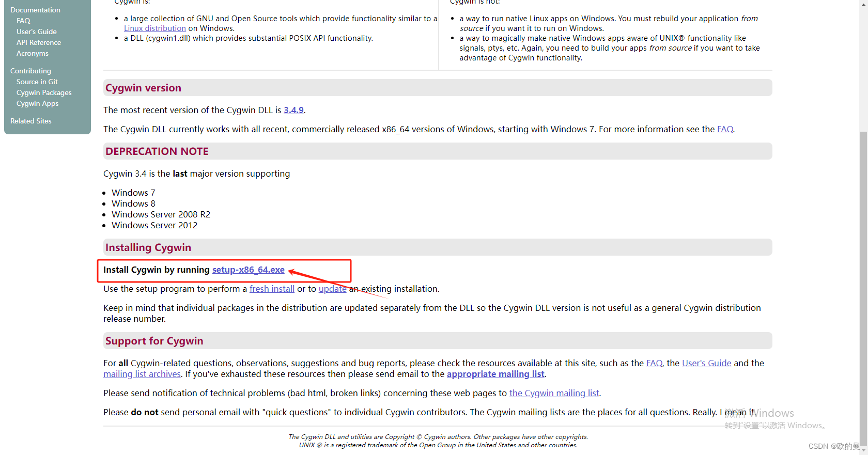868x455 pixels.
Task: Select Windows Server 2012 list item
Action: 154,225
